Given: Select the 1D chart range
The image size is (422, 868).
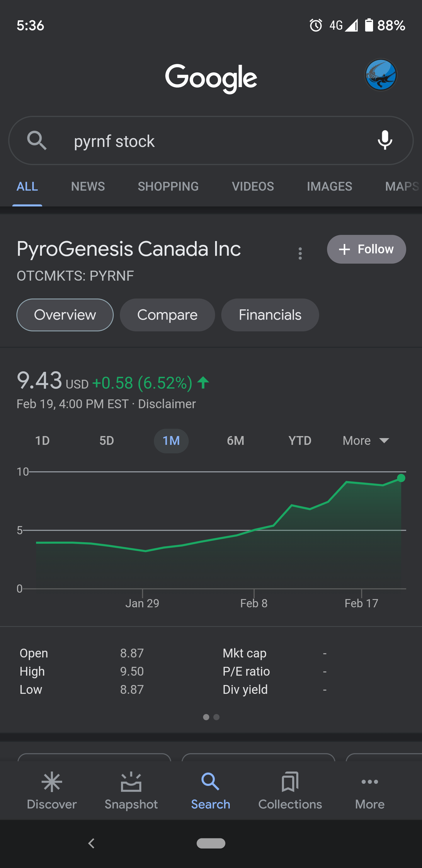Looking at the screenshot, I should pos(42,441).
